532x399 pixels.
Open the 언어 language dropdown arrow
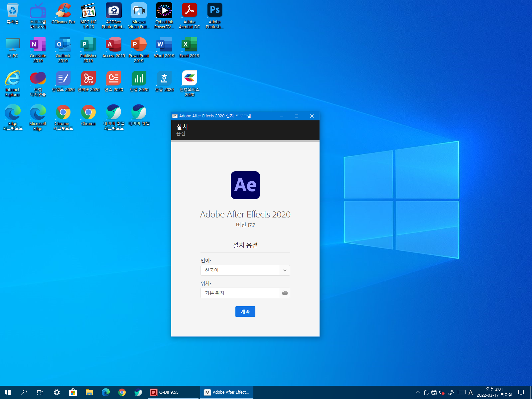pos(285,270)
